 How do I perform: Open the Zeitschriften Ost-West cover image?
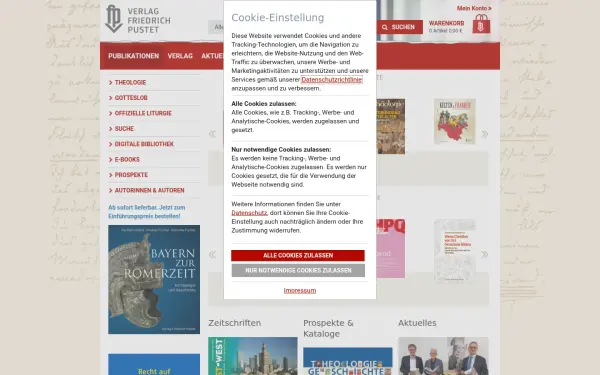[253, 356]
